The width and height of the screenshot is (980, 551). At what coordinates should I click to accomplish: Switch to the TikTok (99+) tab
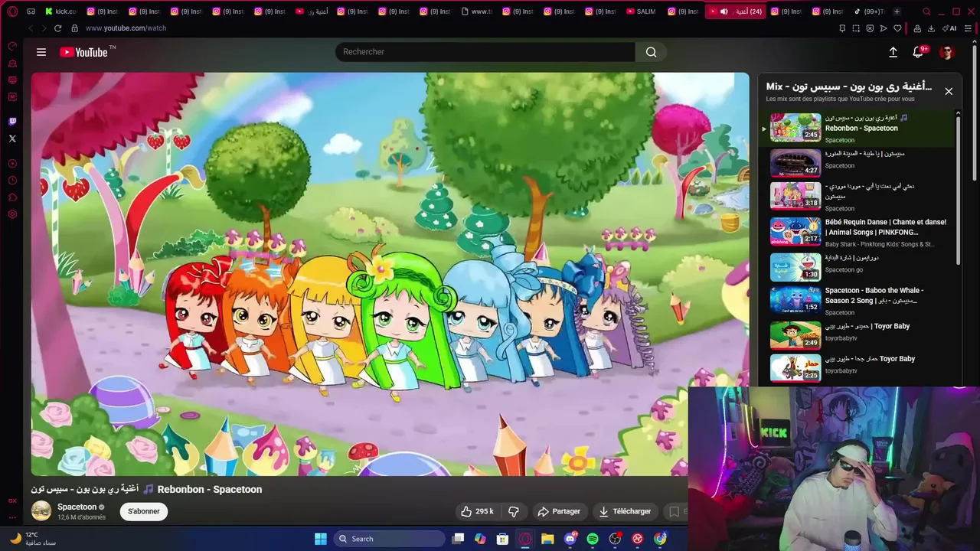pos(868,11)
